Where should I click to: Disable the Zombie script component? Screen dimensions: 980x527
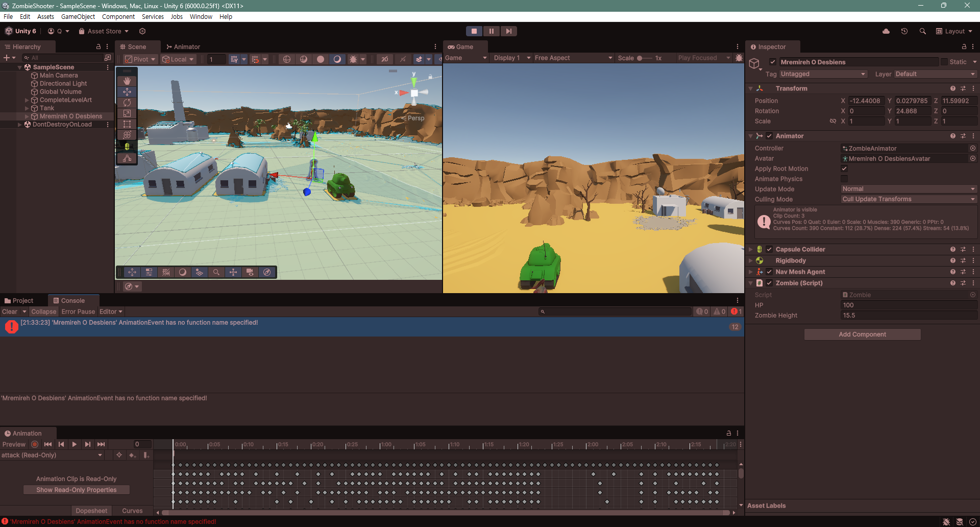point(769,283)
